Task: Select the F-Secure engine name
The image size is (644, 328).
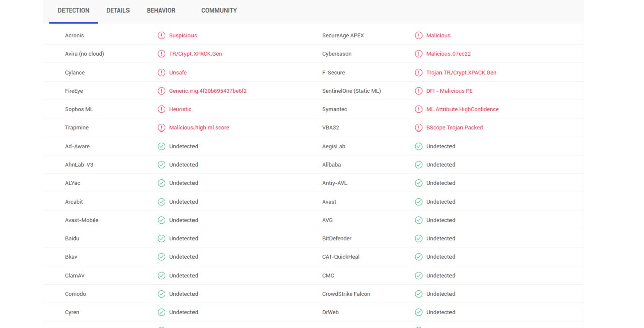Action: [334, 73]
